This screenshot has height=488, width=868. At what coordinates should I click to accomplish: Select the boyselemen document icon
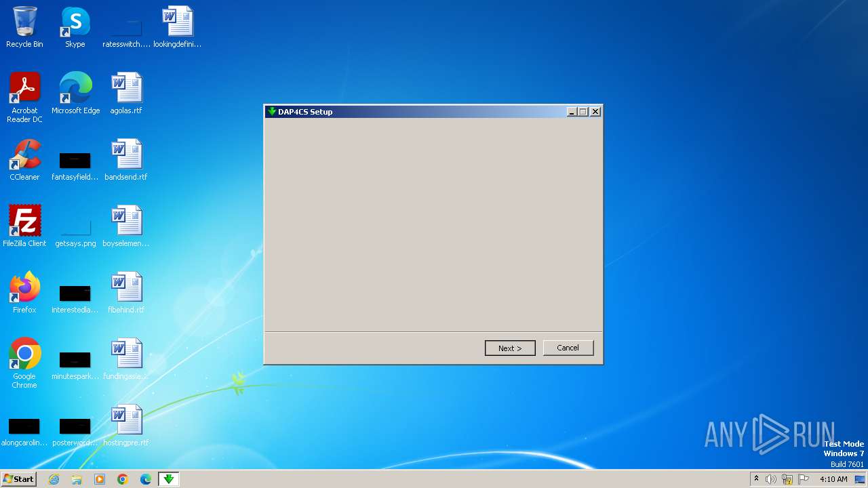[x=126, y=226]
